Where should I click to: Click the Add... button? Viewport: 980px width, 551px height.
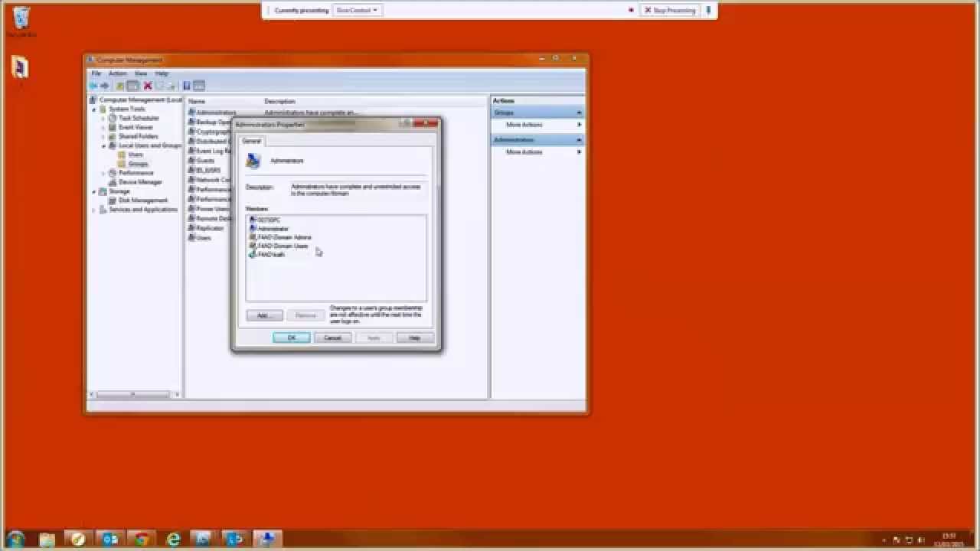264,315
